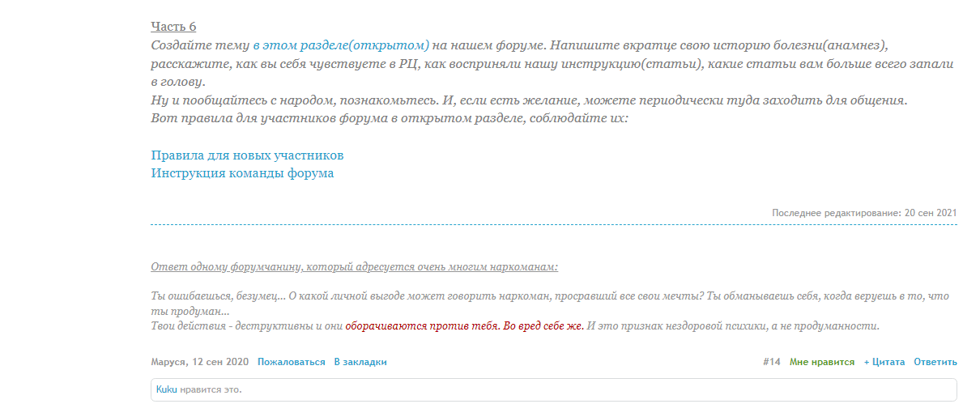Viewport: 980px width, 404px height.
Task: Open permalink #14 of the post
Action: [x=771, y=362]
